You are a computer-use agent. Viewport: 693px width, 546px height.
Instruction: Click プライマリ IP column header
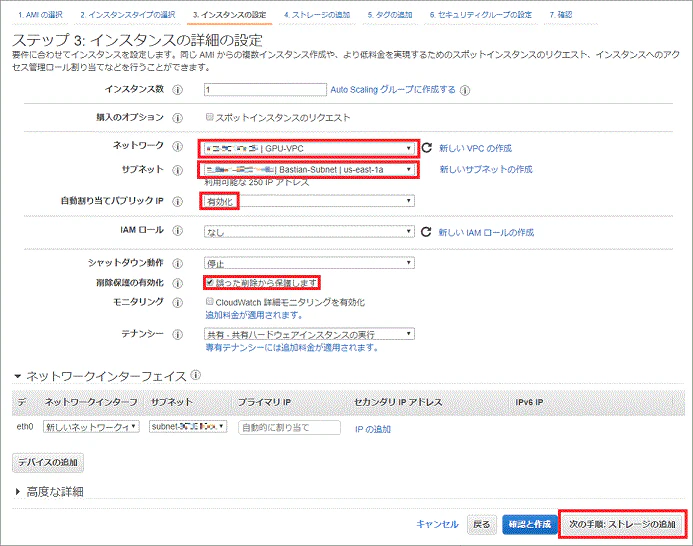tap(264, 402)
